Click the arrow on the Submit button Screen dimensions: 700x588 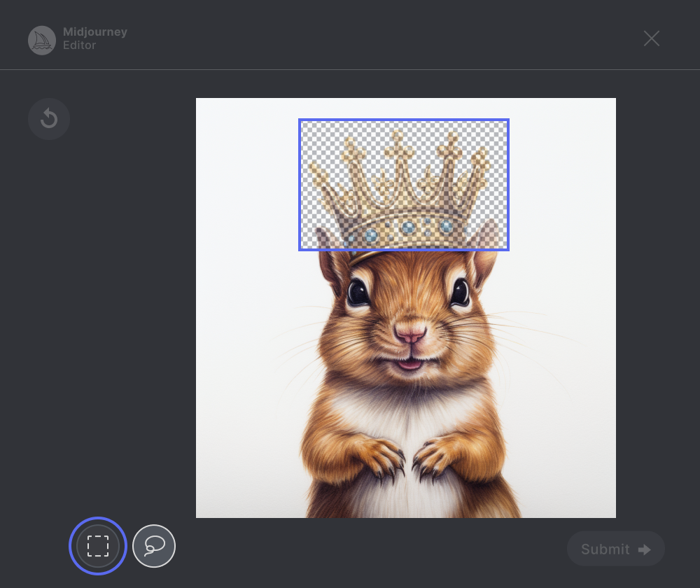[x=645, y=549]
